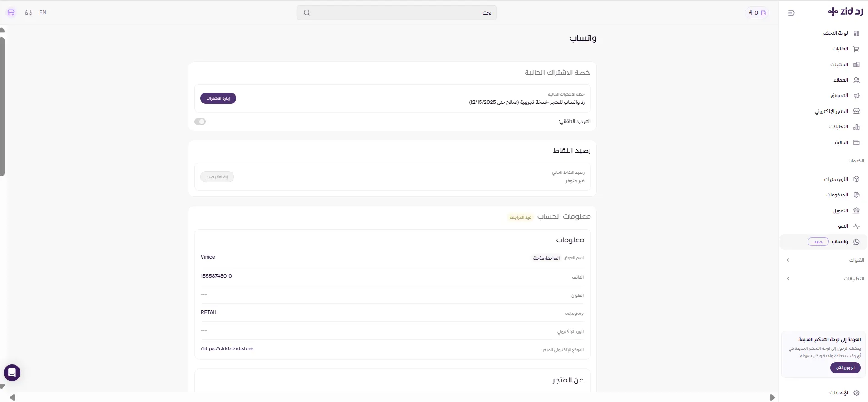Open the Products menu item (المنتجات)
The height and width of the screenshot is (402, 868).
tap(839, 64)
